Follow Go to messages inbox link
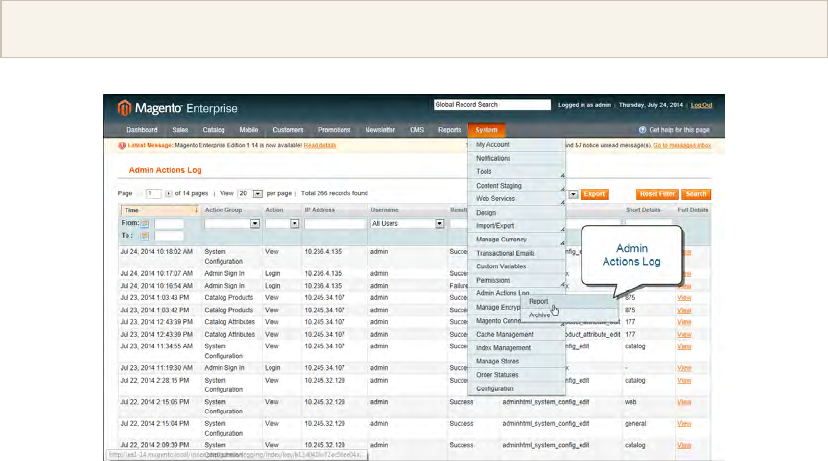 pyautogui.click(x=682, y=145)
